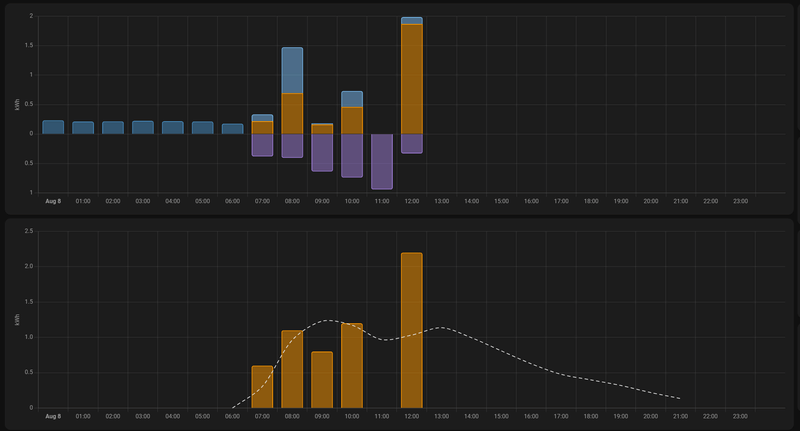This screenshot has width=800, height=431.
Task: Click tall orange segment at 12:00 upper chart
Action: [x=412, y=79]
